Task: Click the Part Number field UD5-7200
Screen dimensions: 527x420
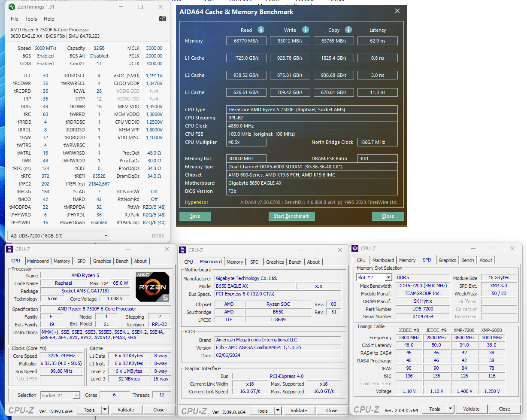Action: point(423,309)
